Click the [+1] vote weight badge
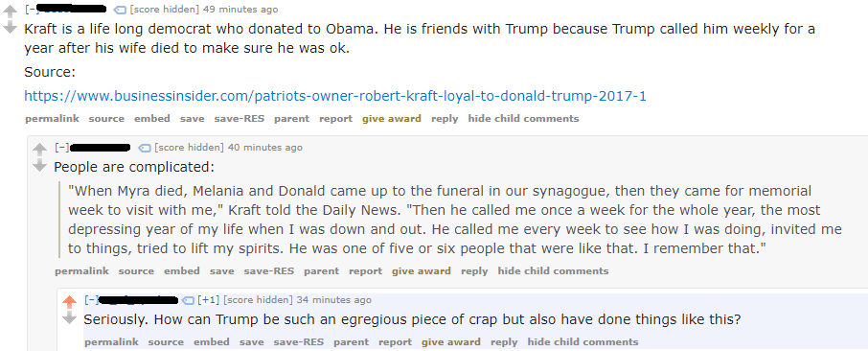Screen dimensions: 868x351 click(209, 300)
